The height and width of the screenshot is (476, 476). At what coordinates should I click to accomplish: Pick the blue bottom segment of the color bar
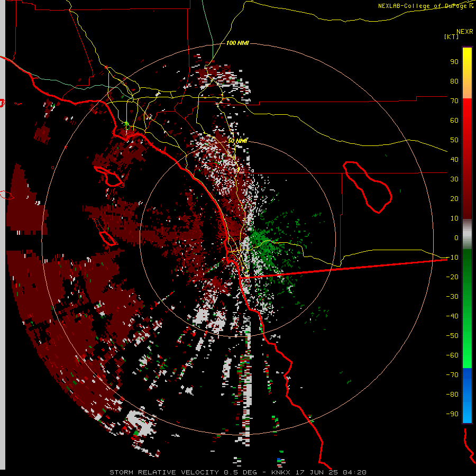(467, 395)
